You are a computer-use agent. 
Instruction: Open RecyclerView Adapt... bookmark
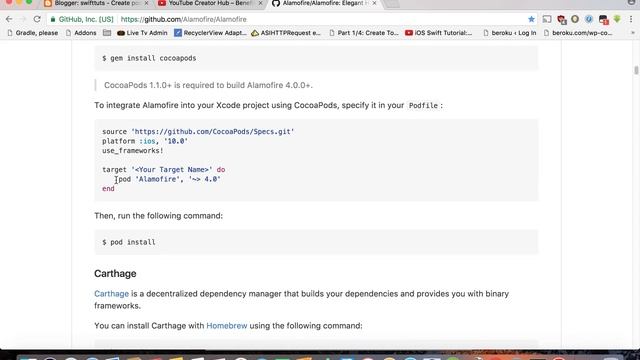210,33
